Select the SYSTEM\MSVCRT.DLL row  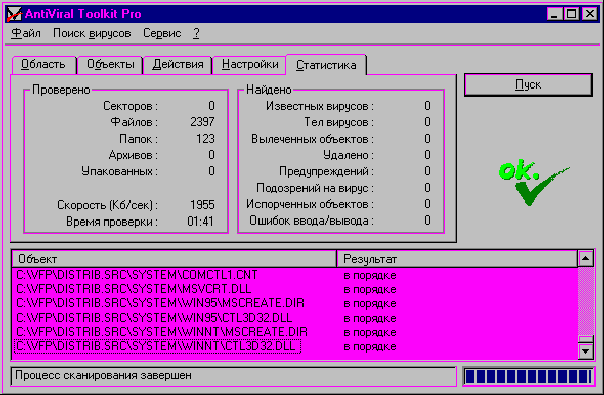coord(295,289)
